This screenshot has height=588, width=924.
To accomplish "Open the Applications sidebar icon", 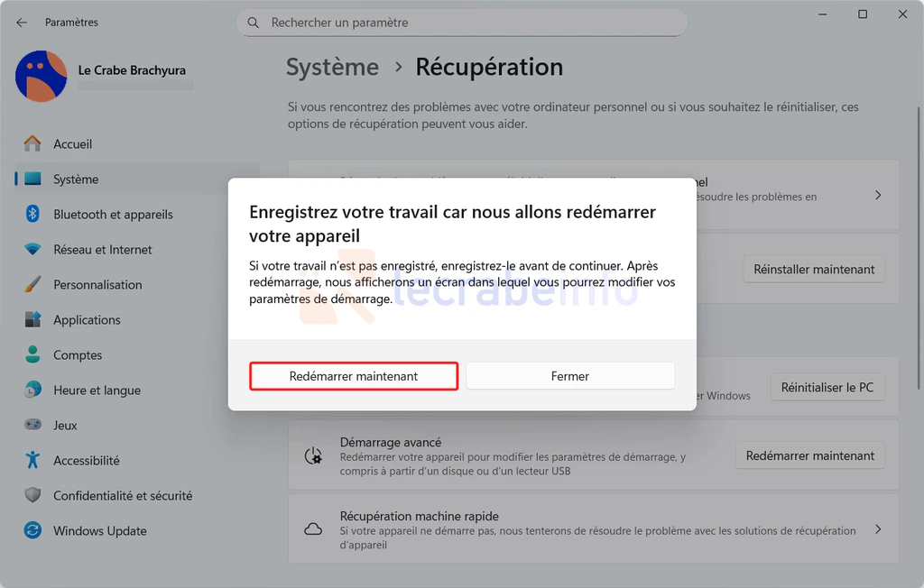I will [x=33, y=320].
